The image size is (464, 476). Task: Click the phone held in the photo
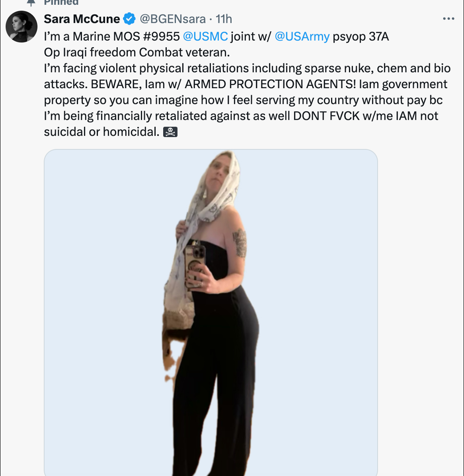(195, 264)
